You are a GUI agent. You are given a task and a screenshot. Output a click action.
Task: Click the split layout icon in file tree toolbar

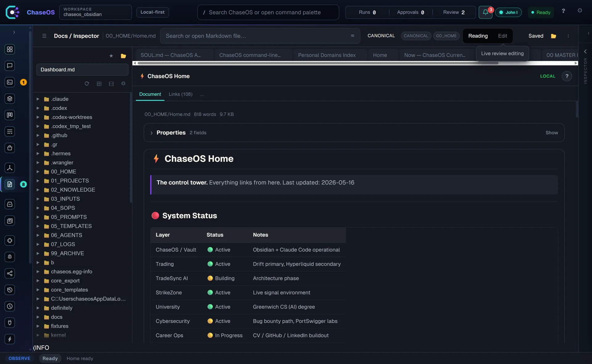point(111,84)
